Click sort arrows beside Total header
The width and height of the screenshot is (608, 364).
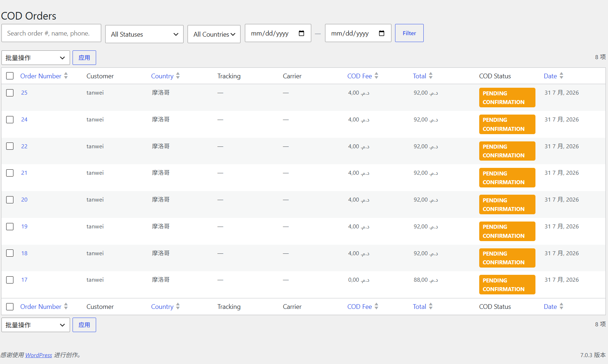point(431,75)
